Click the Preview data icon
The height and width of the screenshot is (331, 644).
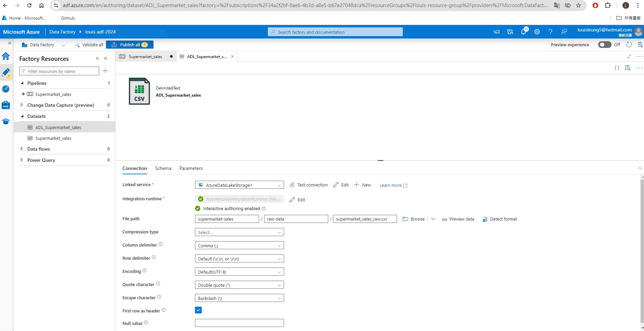445,219
